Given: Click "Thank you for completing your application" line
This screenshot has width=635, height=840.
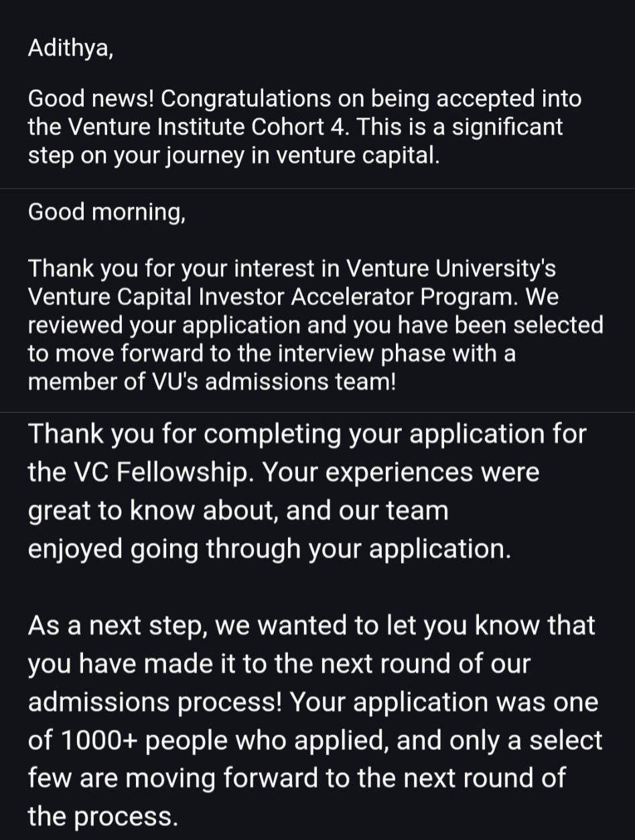Looking at the screenshot, I should [x=306, y=434].
